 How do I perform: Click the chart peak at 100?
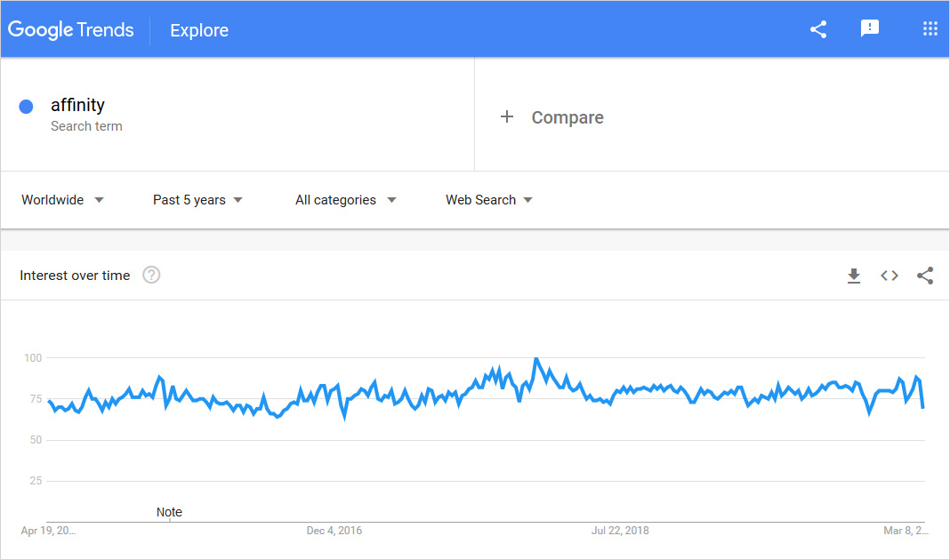535,359
